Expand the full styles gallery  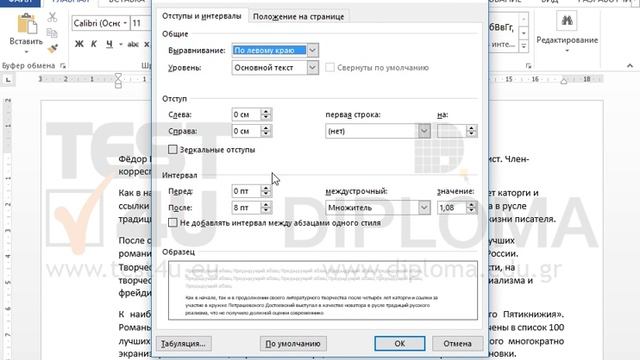pos(524,46)
